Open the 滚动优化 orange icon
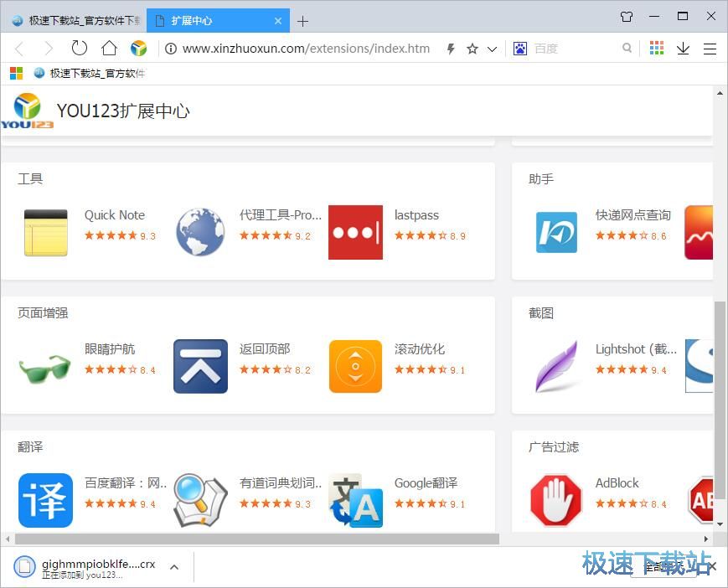This screenshot has height=588, width=728. tap(356, 366)
